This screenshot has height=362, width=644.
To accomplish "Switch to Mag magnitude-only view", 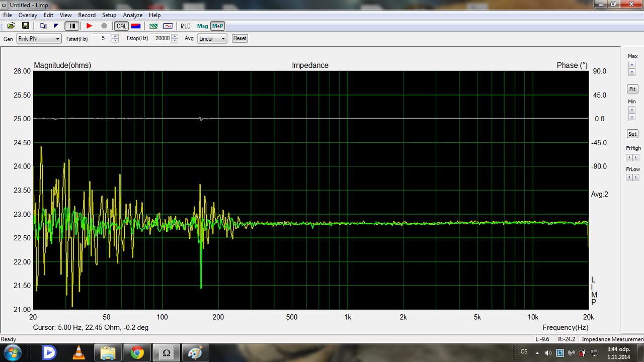I will tap(203, 26).
